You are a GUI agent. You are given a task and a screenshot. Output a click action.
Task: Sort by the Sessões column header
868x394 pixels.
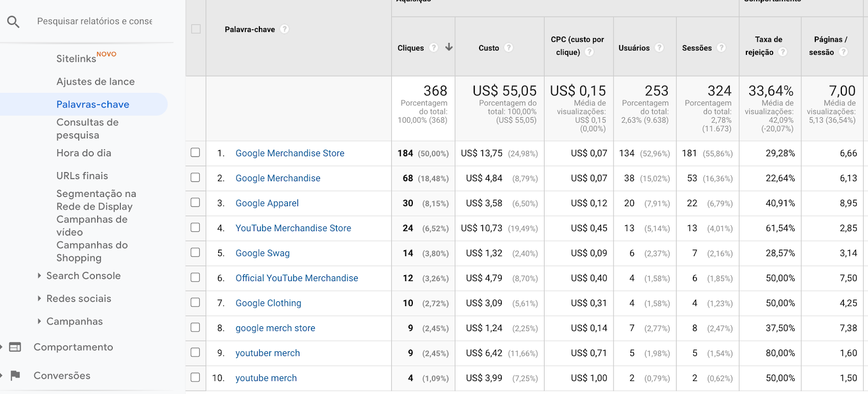pyautogui.click(x=697, y=48)
